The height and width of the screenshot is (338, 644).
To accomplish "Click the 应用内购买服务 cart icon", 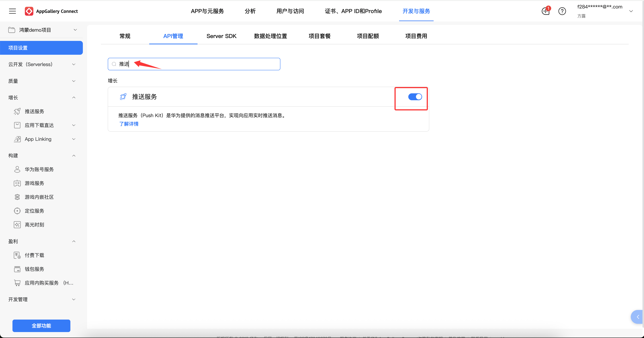I will tap(17, 283).
